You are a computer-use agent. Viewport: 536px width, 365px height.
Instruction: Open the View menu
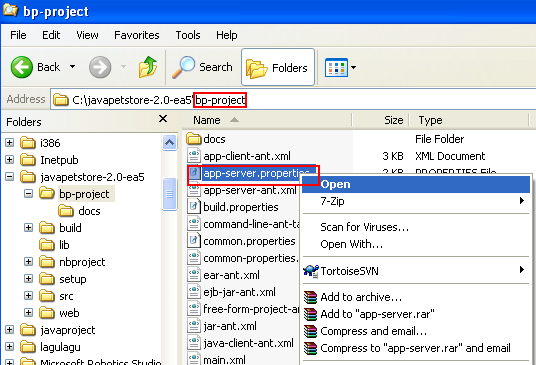(x=87, y=35)
